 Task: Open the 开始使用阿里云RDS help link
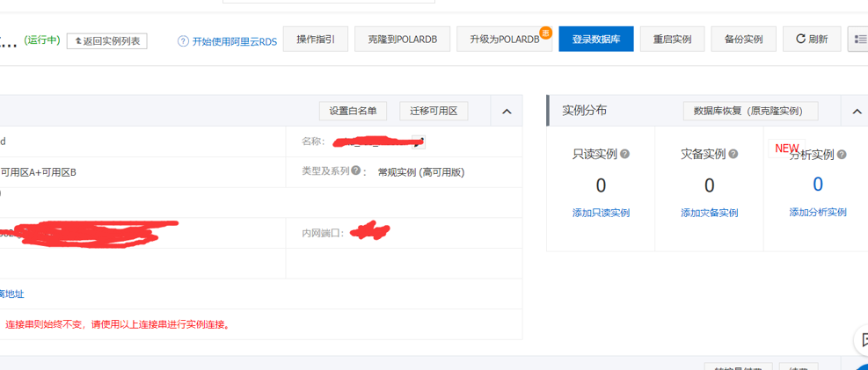pos(232,40)
